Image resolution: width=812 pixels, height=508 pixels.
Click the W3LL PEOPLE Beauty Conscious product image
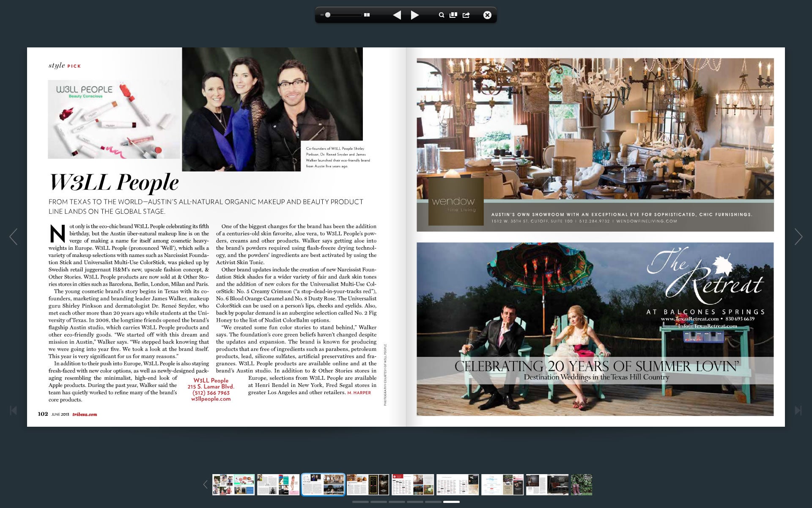pyautogui.click(x=114, y=119)
